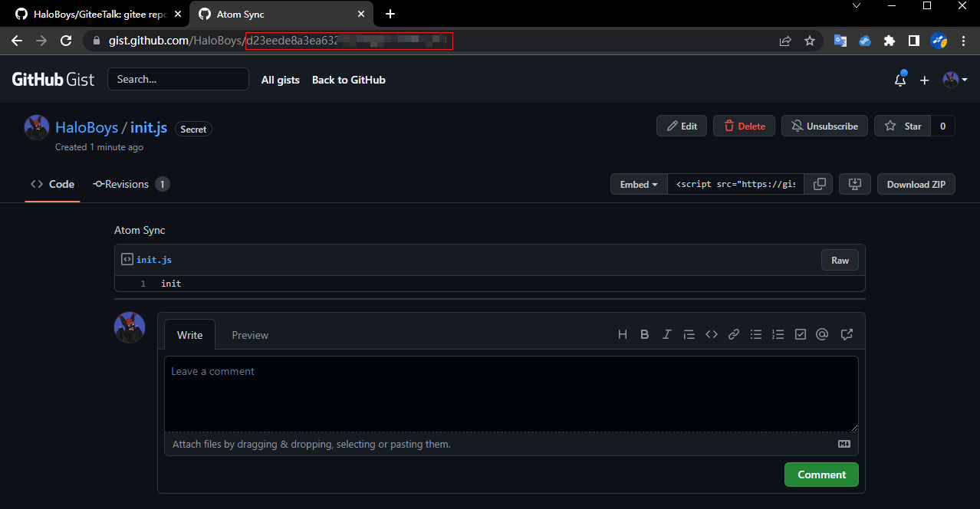Screen dimensions: 980x509
Task: Insert a quote in the comment
Action: [x=689, y=334]
